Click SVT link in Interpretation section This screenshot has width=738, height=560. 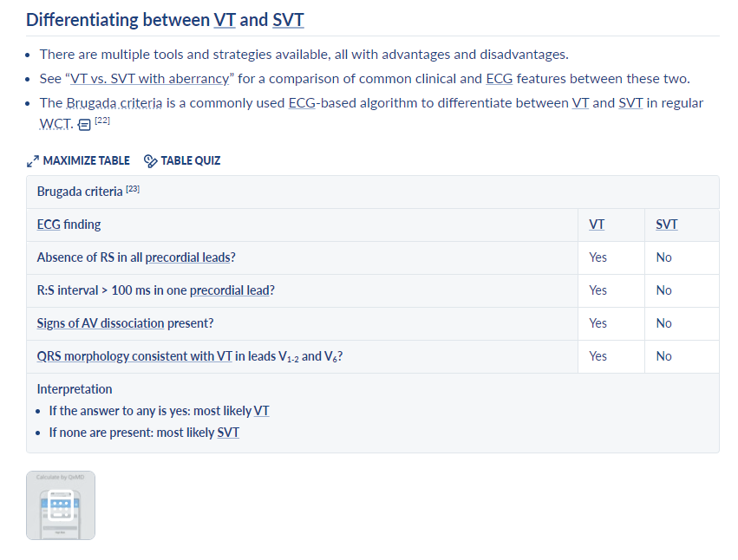pos(228,433)
